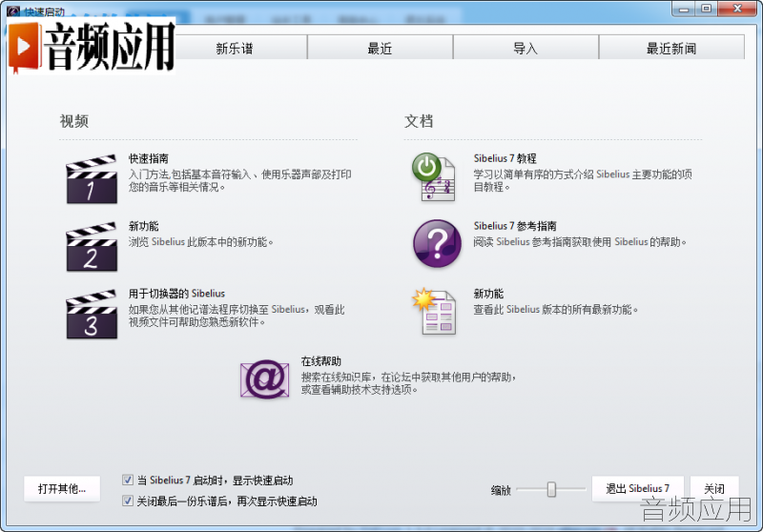Open the What's New document icon with a star
Image resolution: width=763 pixels, height=532 pixels.
pyautogui.click(x=435, y=311)
